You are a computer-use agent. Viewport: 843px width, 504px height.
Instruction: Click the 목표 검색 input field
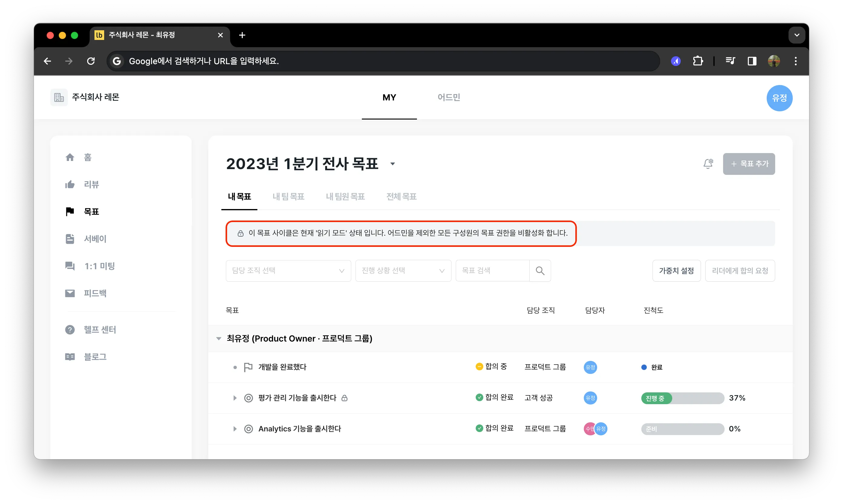pyautogui.click(x=493, y=271)
